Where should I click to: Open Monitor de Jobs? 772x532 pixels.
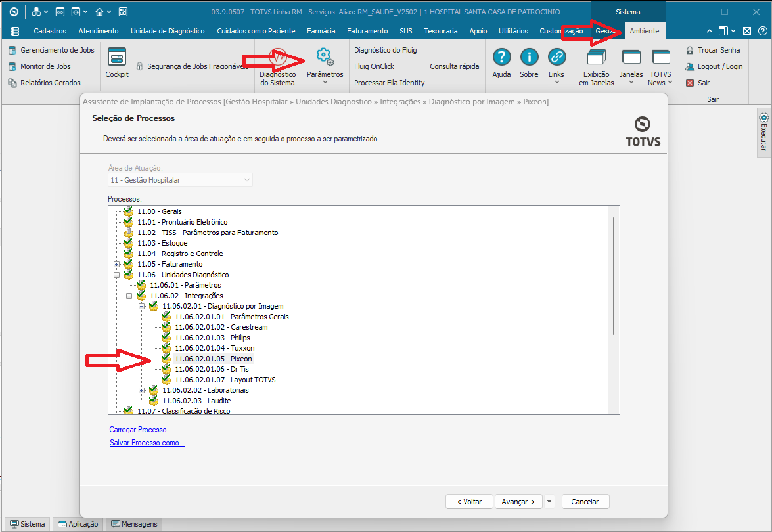pyautogui.click(x=40, y=66)
